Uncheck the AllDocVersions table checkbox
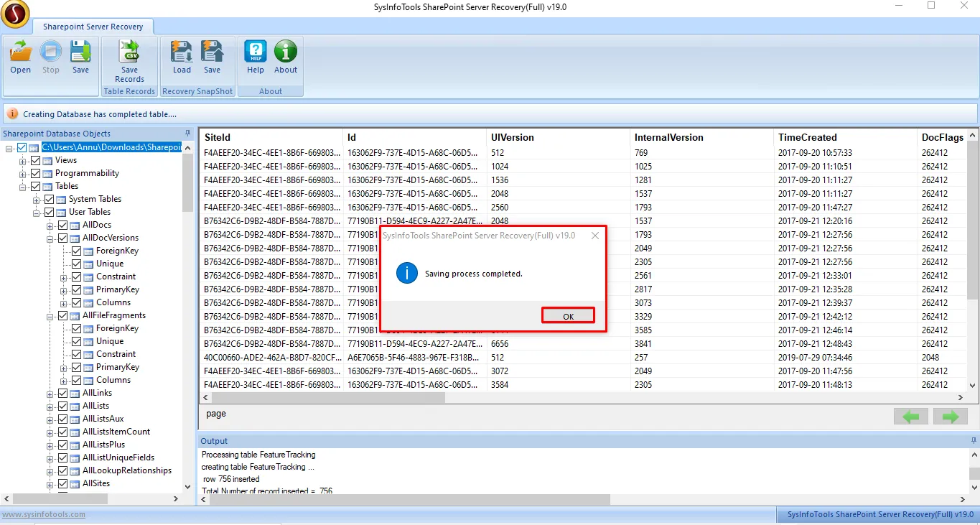Viewport: 980px width, 525px height. click(x=62, y=238)
